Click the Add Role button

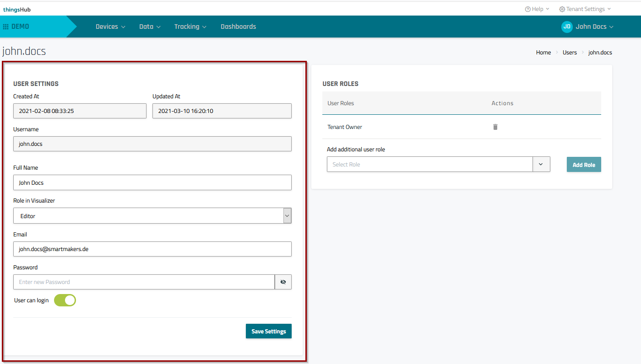click(x=583, y=165)
